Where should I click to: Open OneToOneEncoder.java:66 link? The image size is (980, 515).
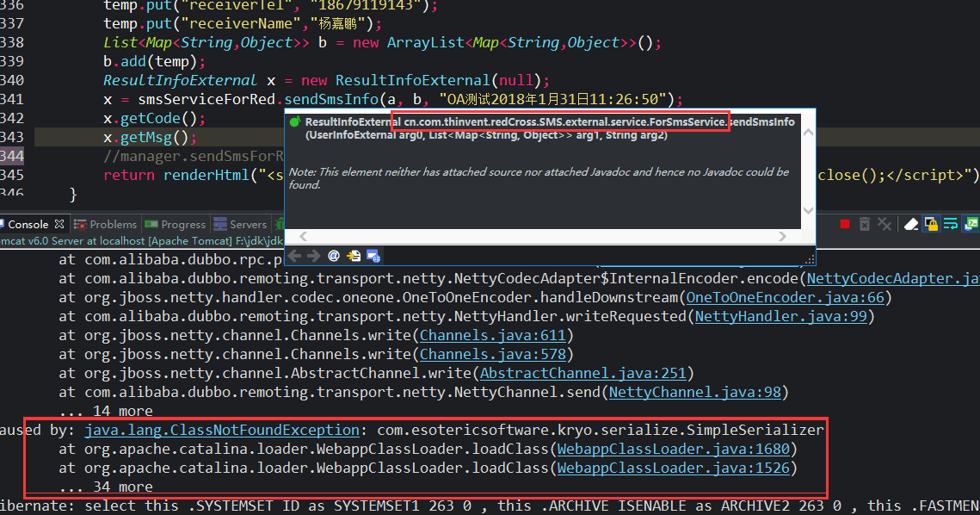coord(785,297)
